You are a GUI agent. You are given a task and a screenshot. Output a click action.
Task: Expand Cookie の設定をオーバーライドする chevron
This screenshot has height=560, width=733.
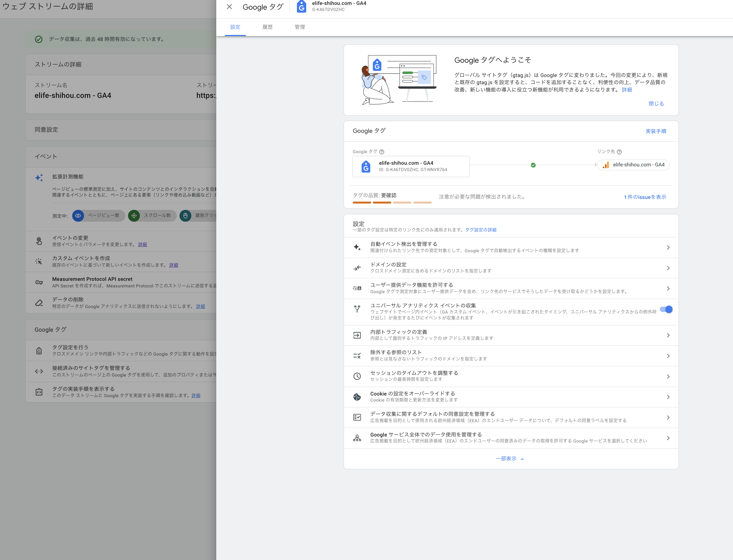[x=668, y=397]
